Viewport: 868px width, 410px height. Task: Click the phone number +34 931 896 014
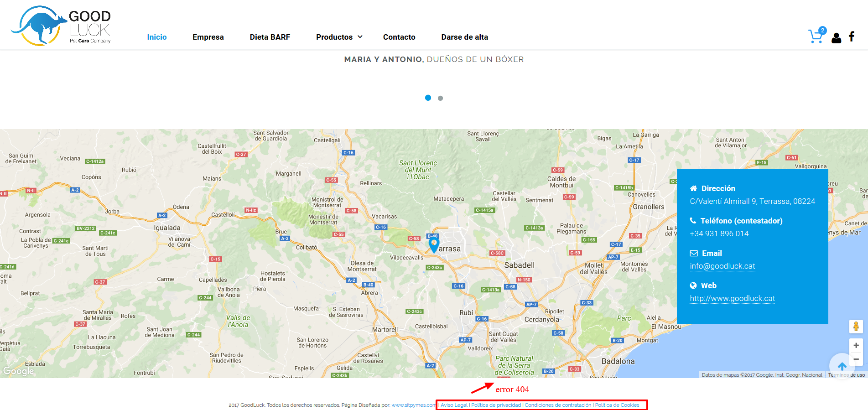pyautogui.click(x=719, y=234)
